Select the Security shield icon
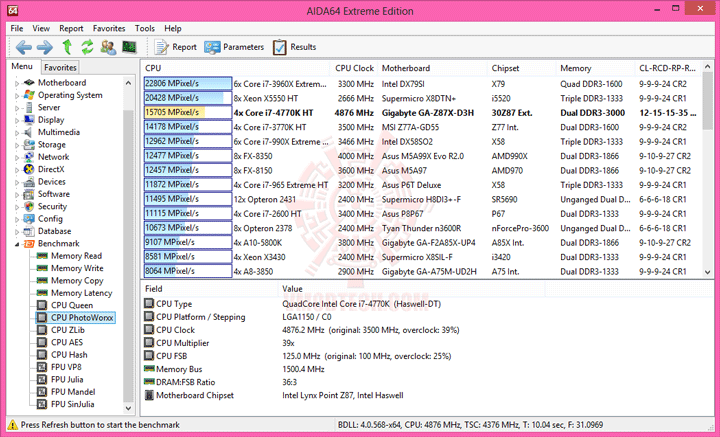The width and height of the screenshot is (720, 437). pos(29,207)
